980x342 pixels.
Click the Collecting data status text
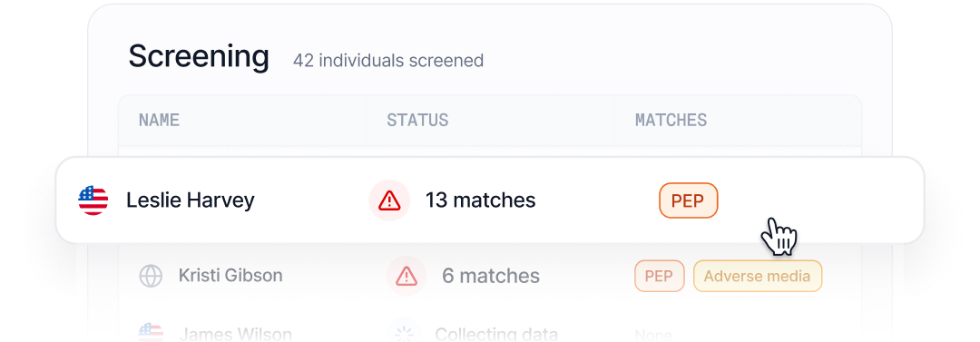click(x=496, y=334)
